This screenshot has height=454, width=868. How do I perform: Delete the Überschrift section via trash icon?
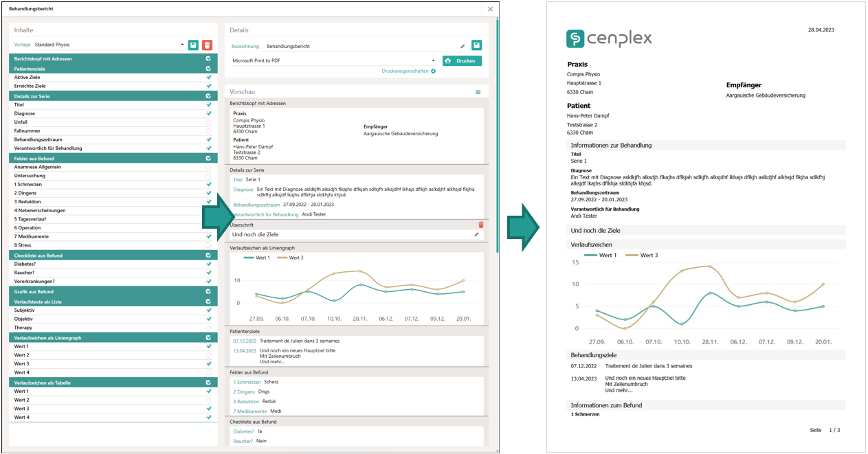click(480, 225)
